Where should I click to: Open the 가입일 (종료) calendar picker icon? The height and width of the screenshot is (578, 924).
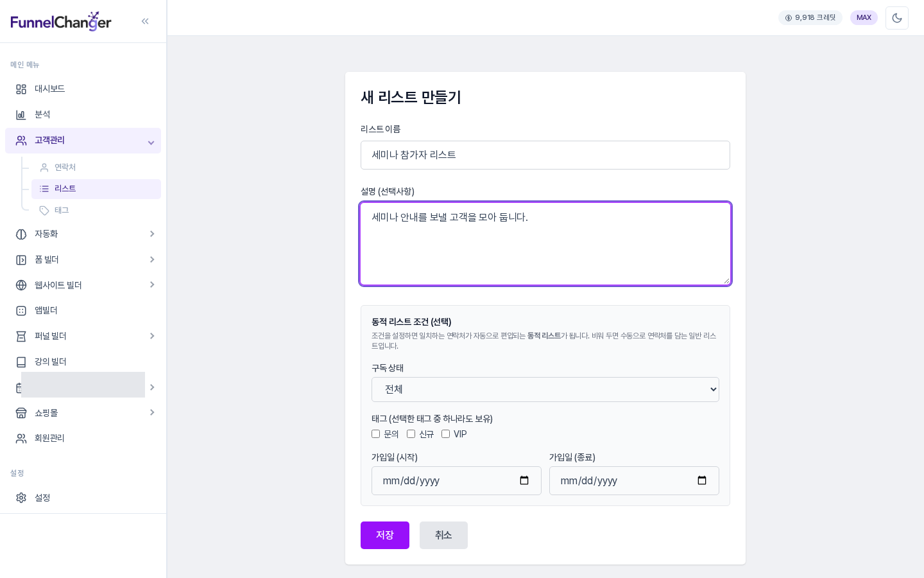coord(702,480)
